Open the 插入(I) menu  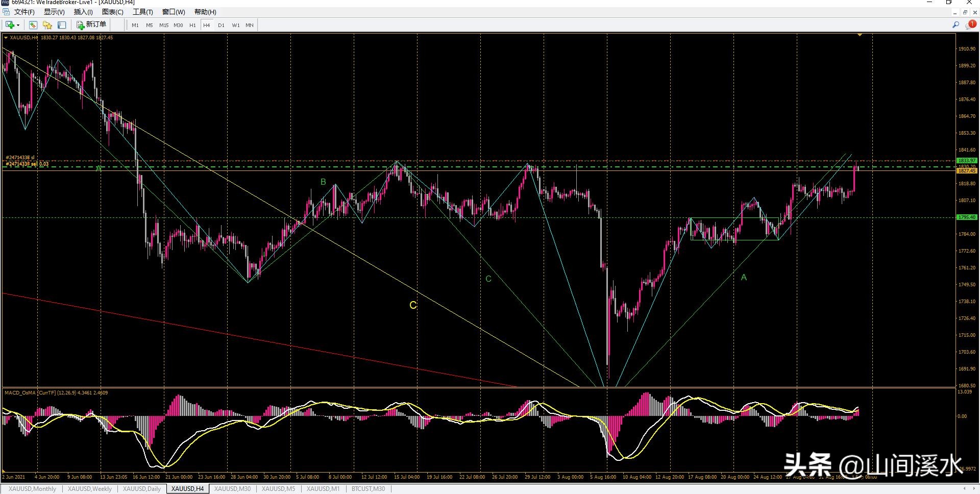click(x=83, y=12)
